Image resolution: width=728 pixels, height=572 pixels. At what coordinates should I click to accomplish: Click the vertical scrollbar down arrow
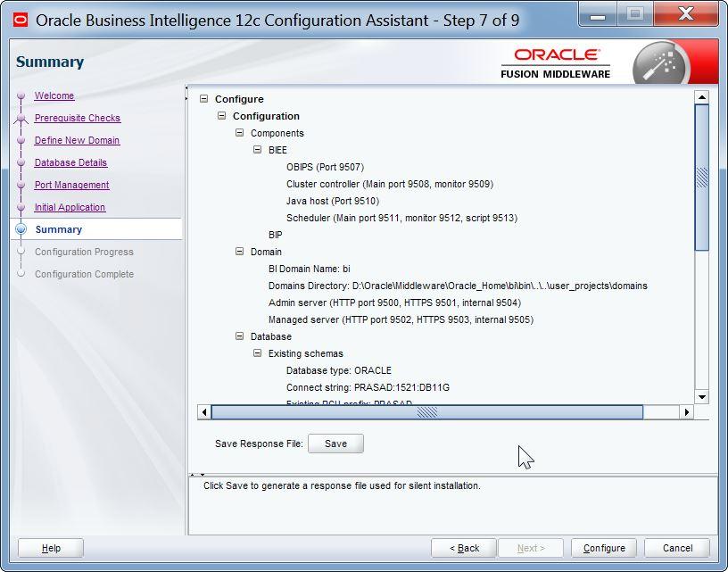coord(701,397)
